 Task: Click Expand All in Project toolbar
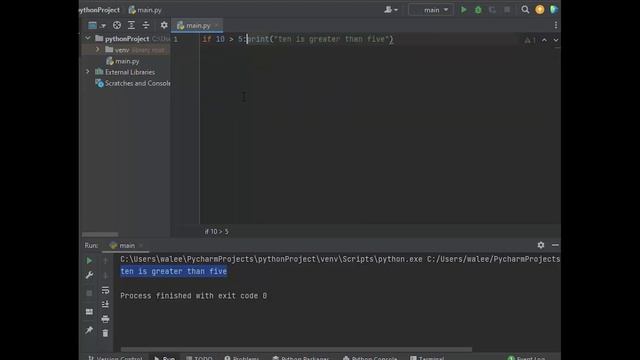coord(131,25)
